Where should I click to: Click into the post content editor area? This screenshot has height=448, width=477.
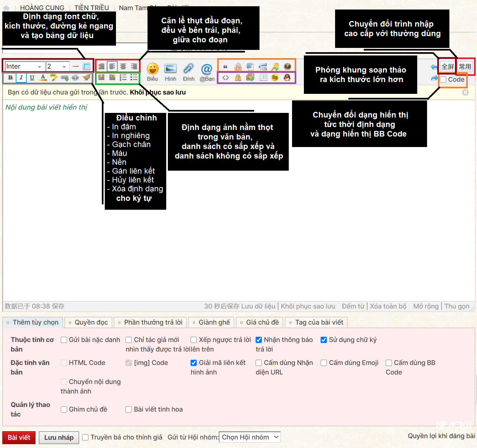pyautogui.click(x=238, y=200)
